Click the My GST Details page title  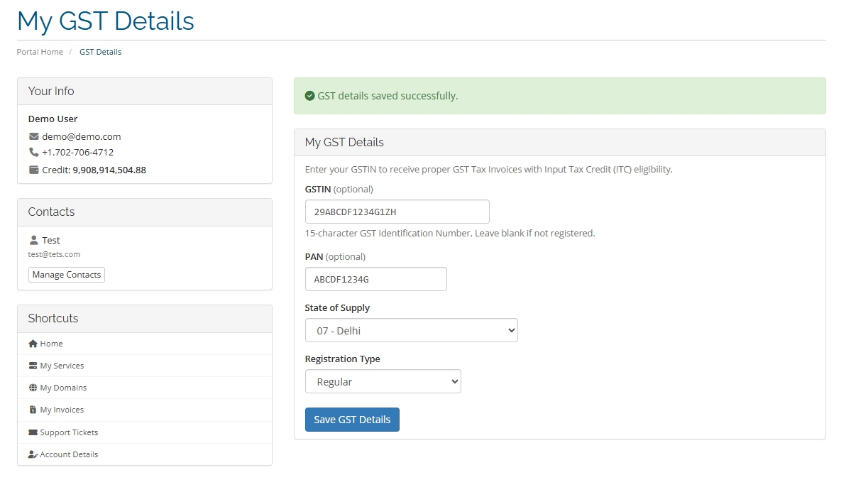(x=106, y=21)
